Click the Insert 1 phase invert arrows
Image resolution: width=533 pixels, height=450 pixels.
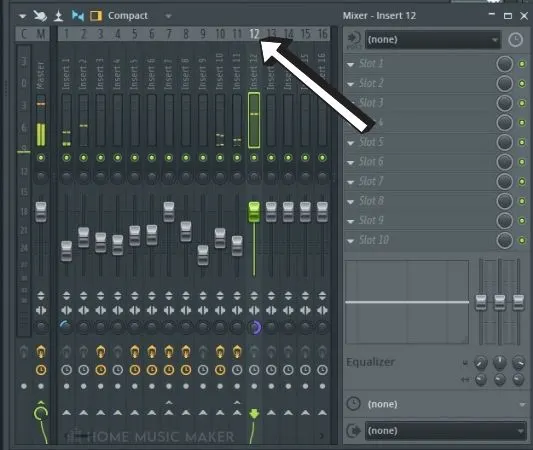pos(66,296)
